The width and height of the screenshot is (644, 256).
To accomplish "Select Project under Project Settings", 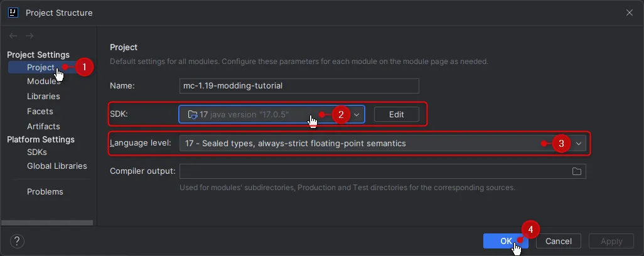I will coord(41,67).
